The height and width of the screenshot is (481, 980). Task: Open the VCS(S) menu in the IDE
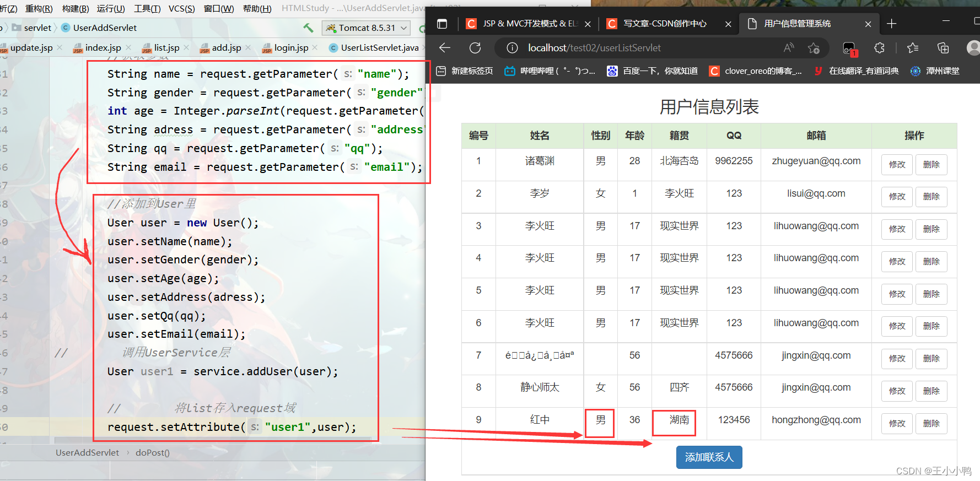click(182, 8)
